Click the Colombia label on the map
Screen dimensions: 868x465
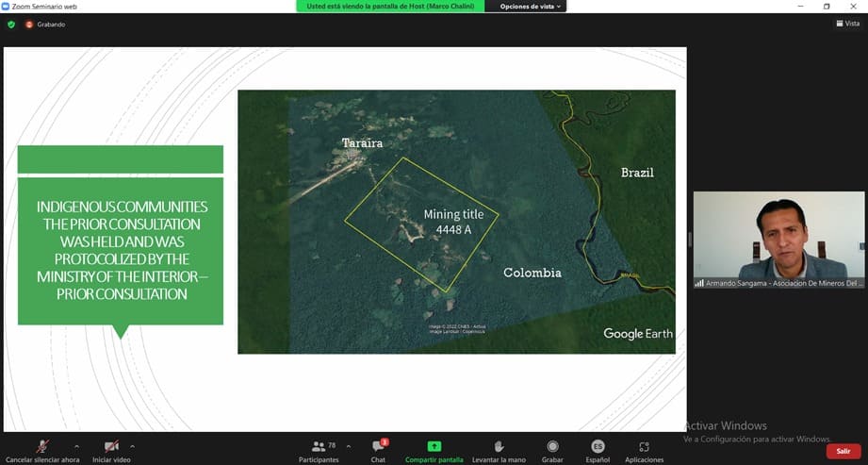coord(532,273)
